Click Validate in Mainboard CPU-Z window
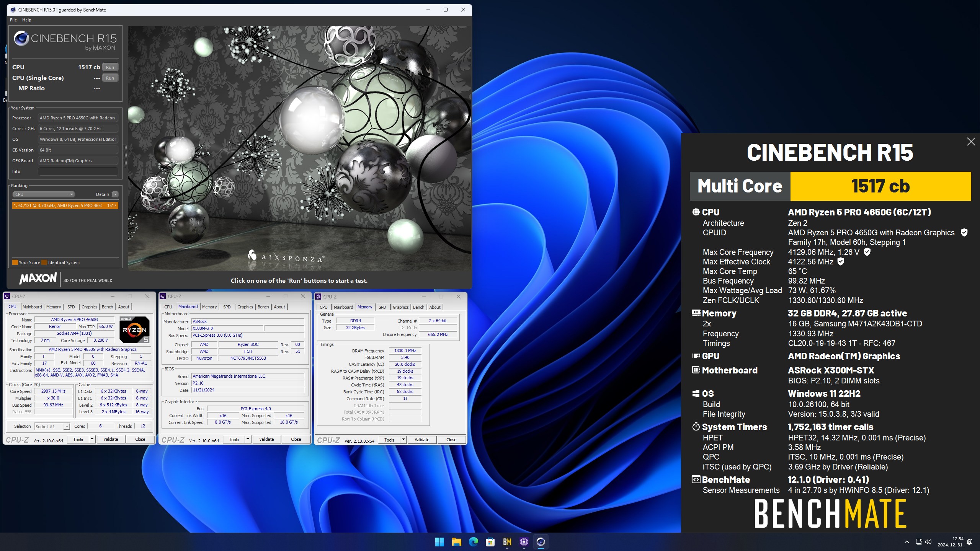Image resolution: width=980 pixels, height=551 pixels. click(266, 439)
